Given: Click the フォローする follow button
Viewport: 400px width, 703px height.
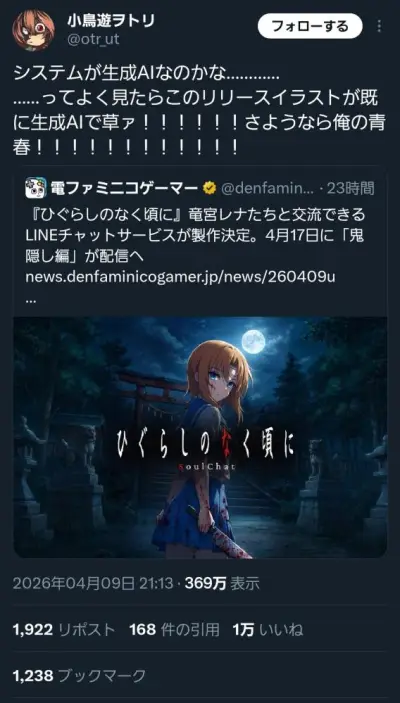Looking at the screenshot, I should pos(310,26).
